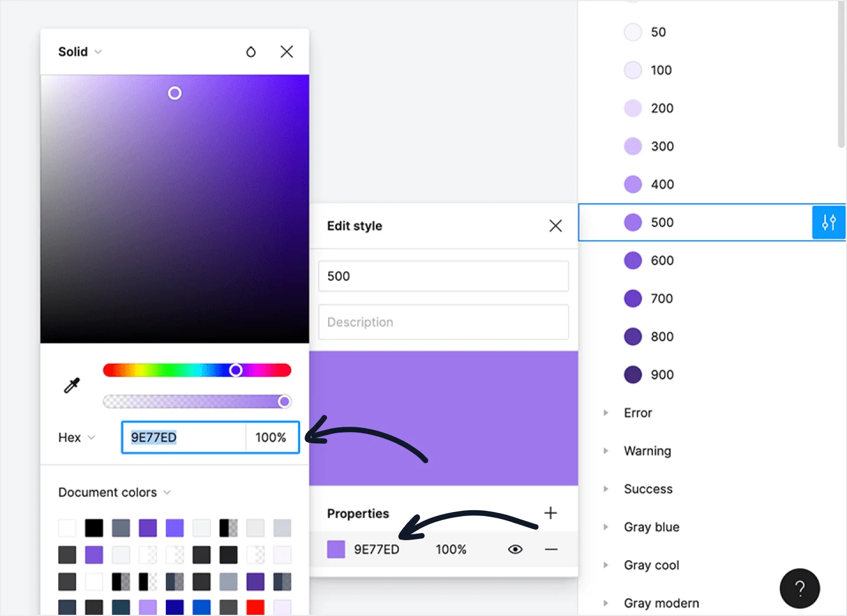Open help via the question mark button
Image resolution: width=847 pixels, height=616 pixels.
pos(799,588)
